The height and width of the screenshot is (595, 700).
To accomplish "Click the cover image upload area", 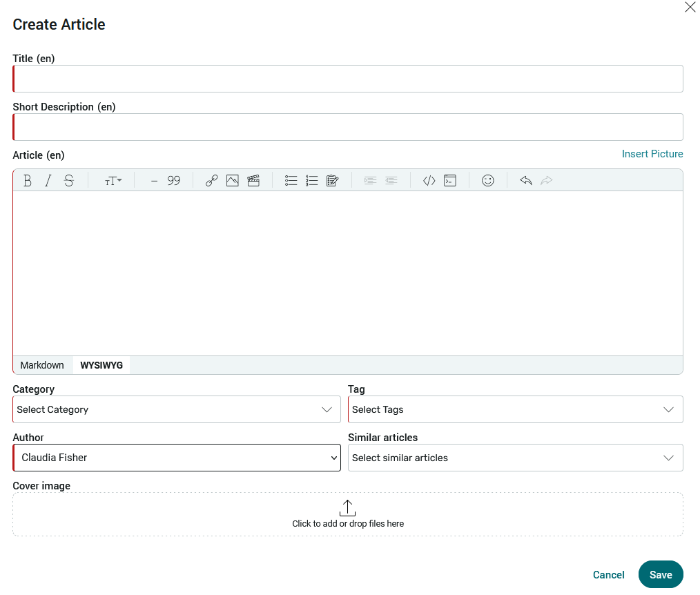I will [348, 514].
